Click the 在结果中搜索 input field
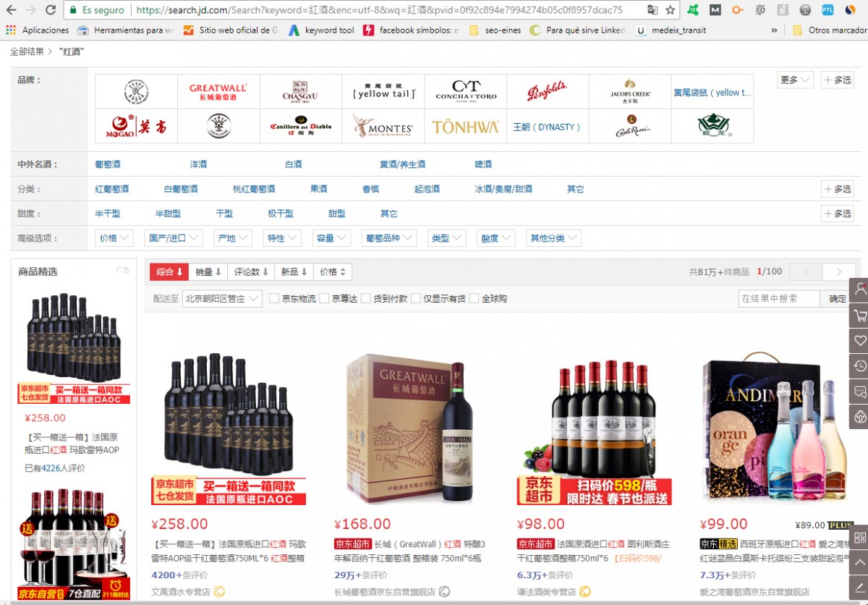The image size is (868, 605). (x=778, y=298)
